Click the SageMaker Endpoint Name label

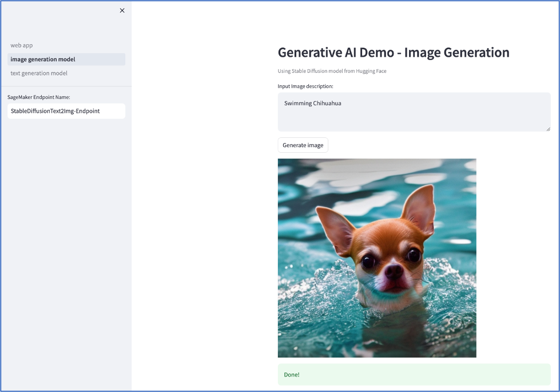39,97
